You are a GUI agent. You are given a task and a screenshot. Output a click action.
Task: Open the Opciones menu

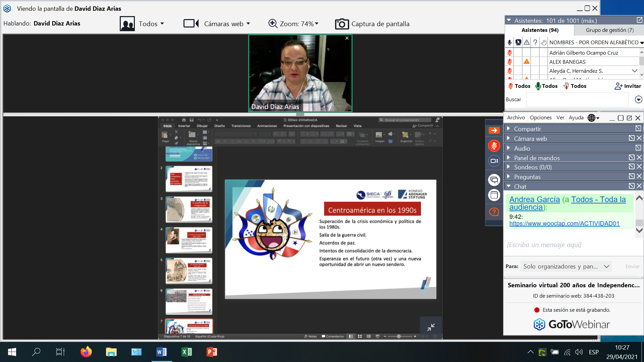[540, 118]
